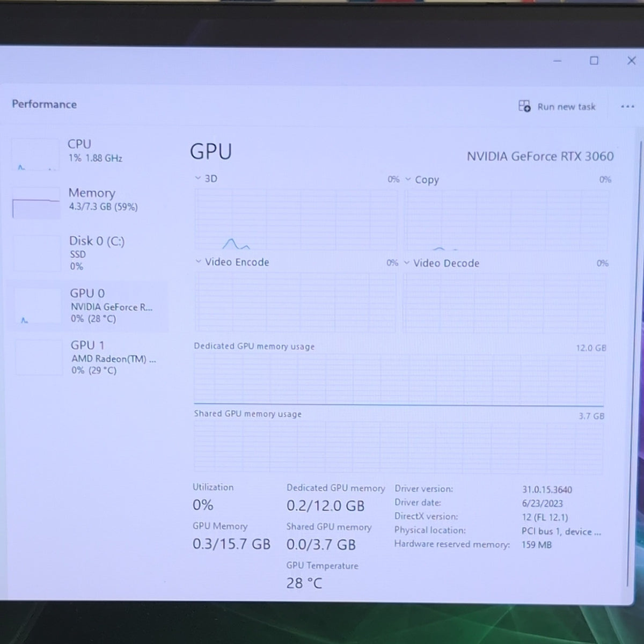This screenshot has height=644, width=644.
Task: Click the Shared GPU memory usage graph
Action: click(x=398, y=447)
